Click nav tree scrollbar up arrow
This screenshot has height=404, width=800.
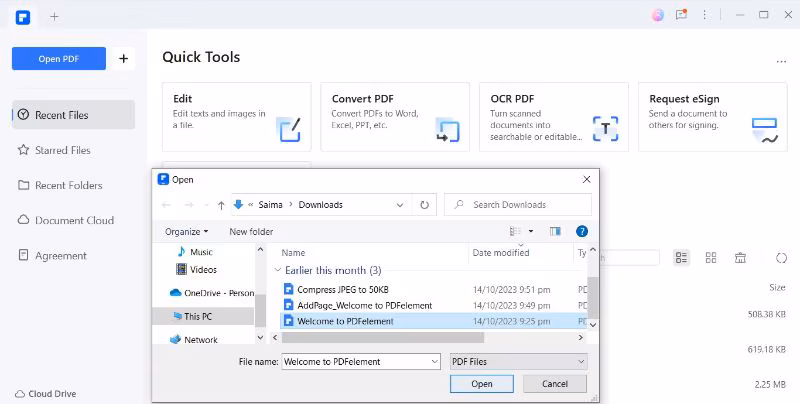(x=260, y=250)
